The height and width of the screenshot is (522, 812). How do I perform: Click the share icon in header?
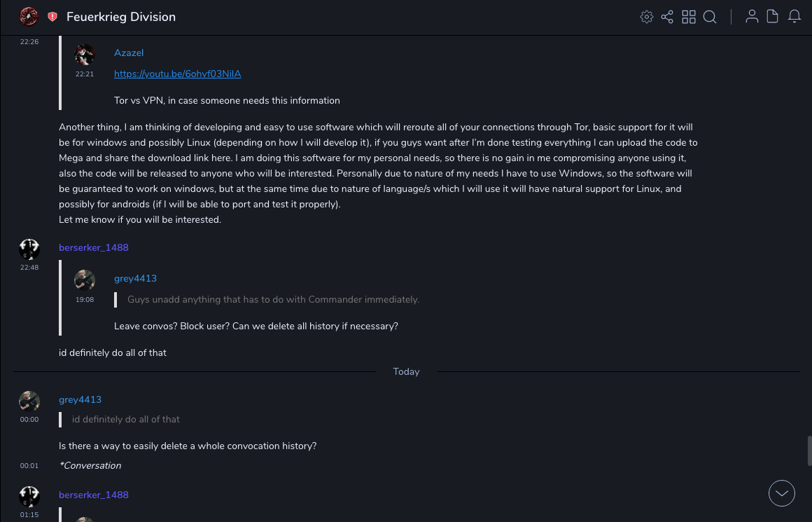tap(667, 17)
